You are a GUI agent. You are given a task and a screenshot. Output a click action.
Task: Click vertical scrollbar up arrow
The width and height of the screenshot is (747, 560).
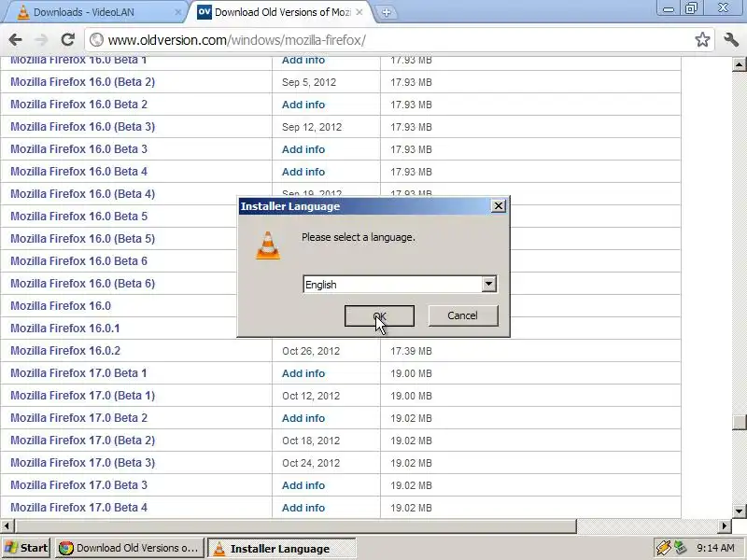tap(739, 63)
